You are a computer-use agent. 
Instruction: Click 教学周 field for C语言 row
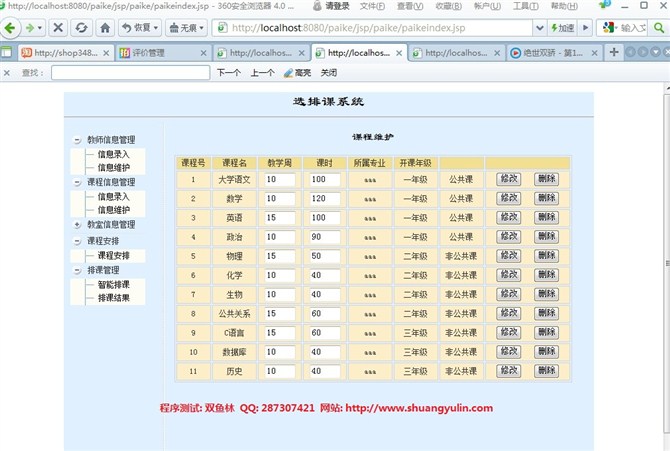point(280,333)
